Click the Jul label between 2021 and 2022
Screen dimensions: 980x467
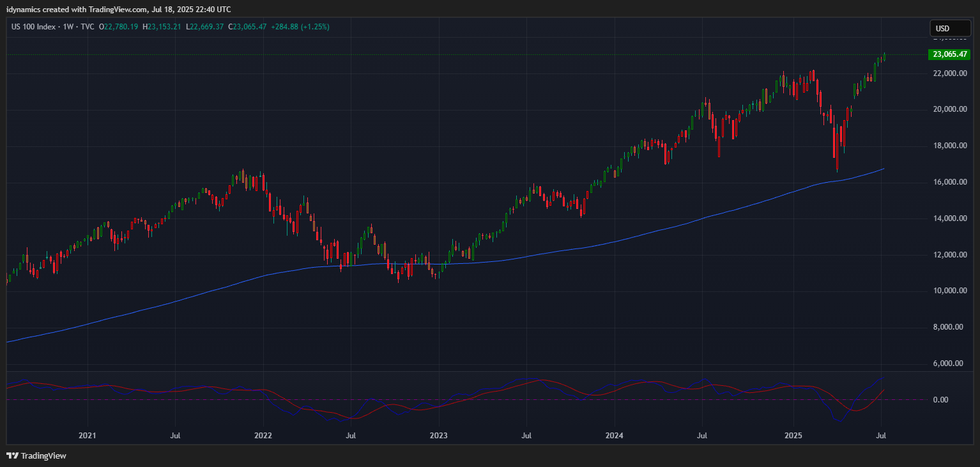(175, 436)
